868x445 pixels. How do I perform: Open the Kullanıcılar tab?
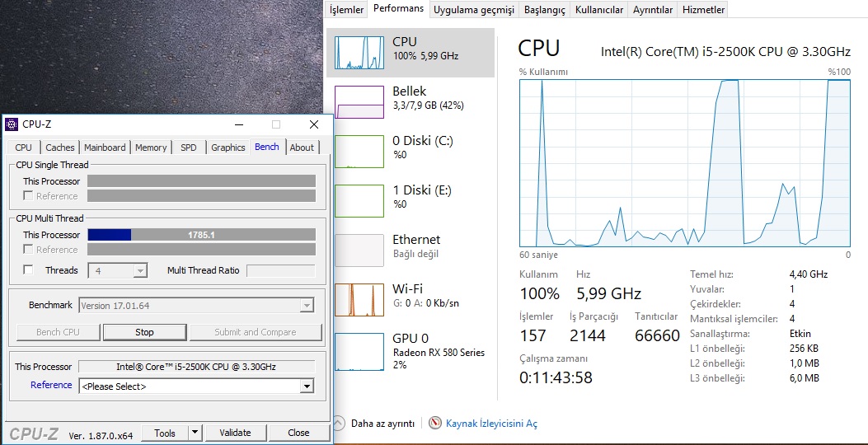599,10
